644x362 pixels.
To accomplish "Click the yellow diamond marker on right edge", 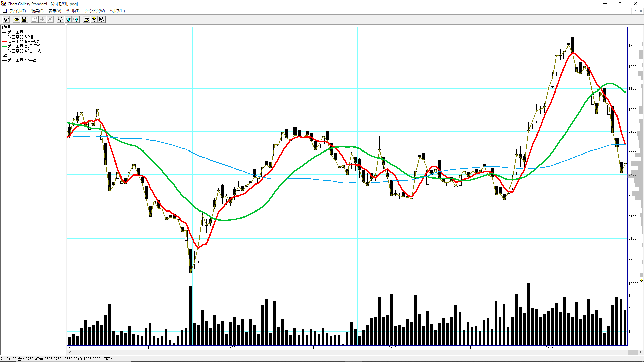I will (641, 280).
